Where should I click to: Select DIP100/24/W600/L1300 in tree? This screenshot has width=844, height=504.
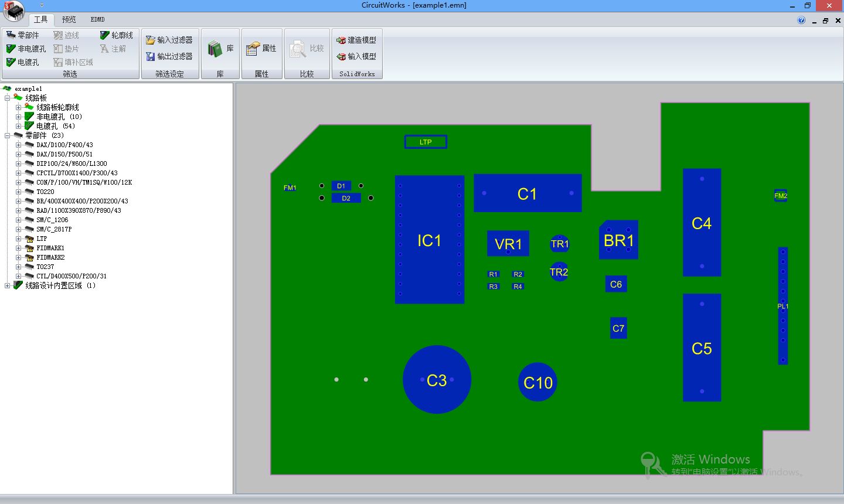pyautogui.click(x=72, y=164)
